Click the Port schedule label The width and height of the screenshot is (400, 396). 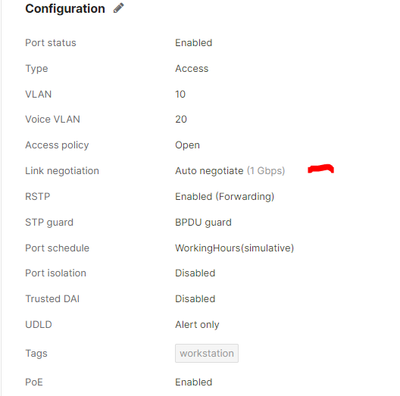pyautogui.click(x=57, y=248)
